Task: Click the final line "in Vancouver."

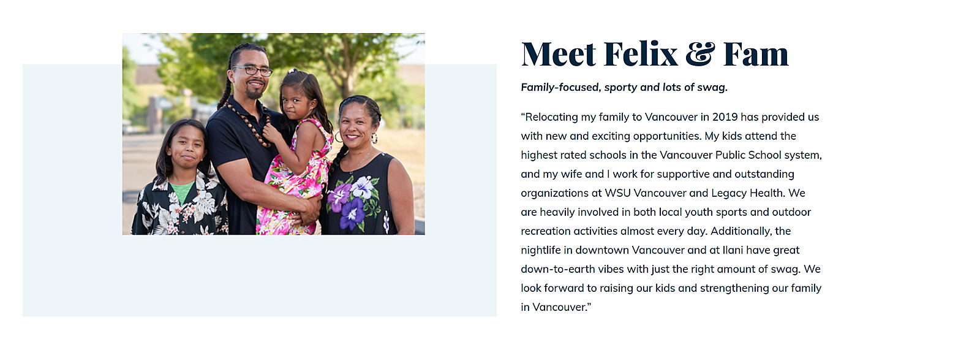Action: [556, 307]
